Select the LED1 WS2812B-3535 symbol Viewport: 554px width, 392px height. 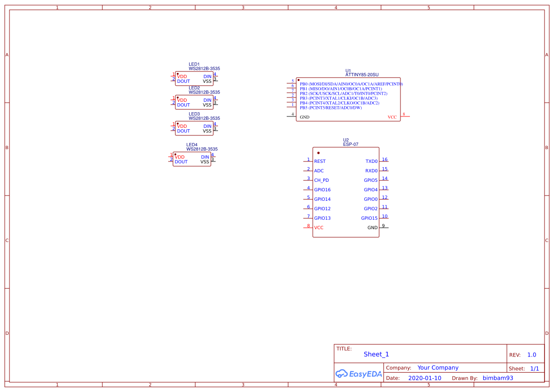(x=194, y=78)
